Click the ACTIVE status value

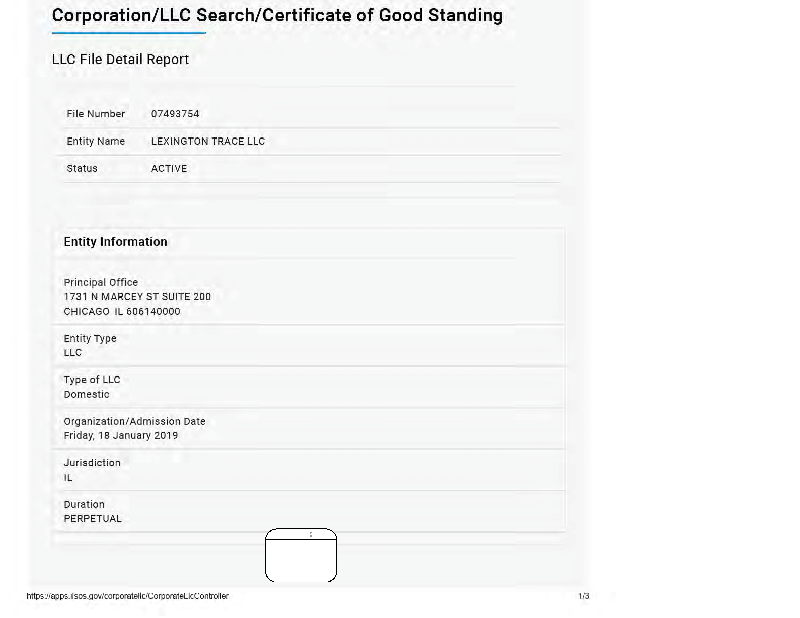point(169,168)
